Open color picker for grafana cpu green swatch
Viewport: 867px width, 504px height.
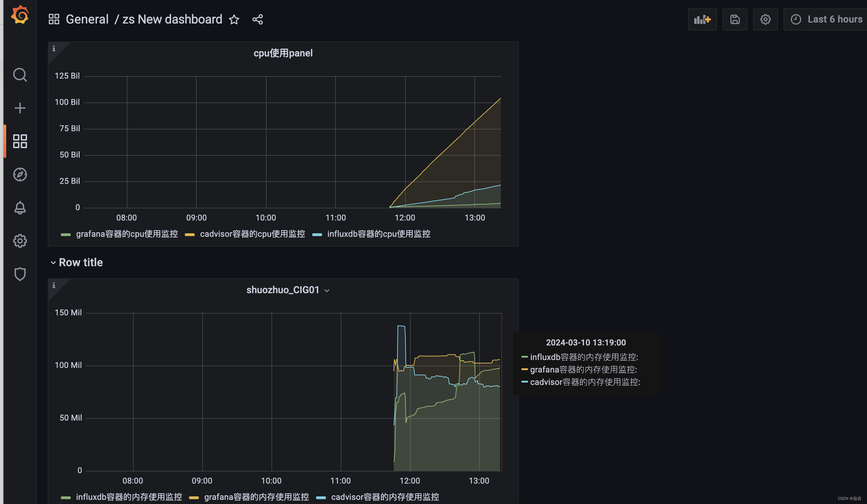click(66, 235)
